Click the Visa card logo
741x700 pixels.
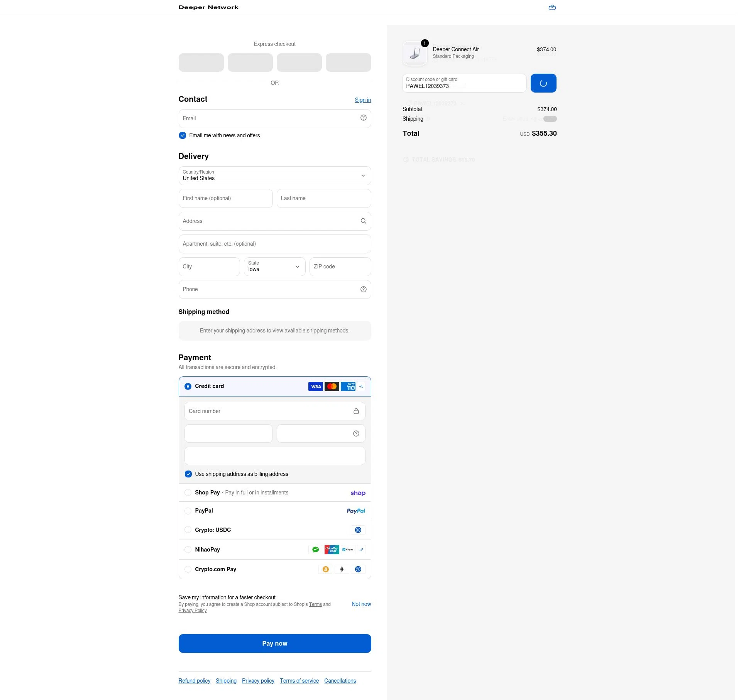click(316, 386)
